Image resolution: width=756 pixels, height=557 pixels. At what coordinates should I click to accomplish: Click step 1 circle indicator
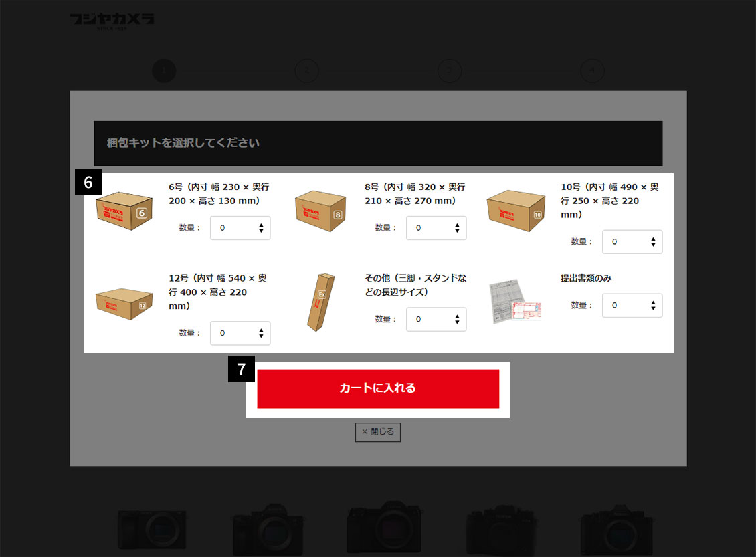point(164,71)
